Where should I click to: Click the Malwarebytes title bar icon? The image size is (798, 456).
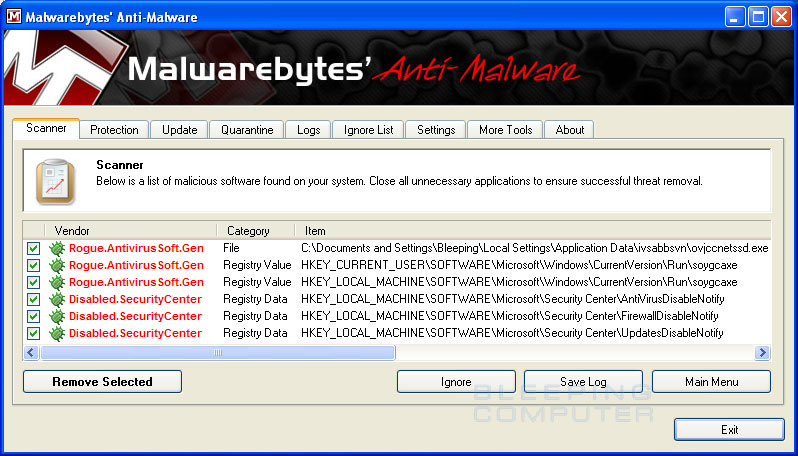pyautogui.click(x=13, y=17)
